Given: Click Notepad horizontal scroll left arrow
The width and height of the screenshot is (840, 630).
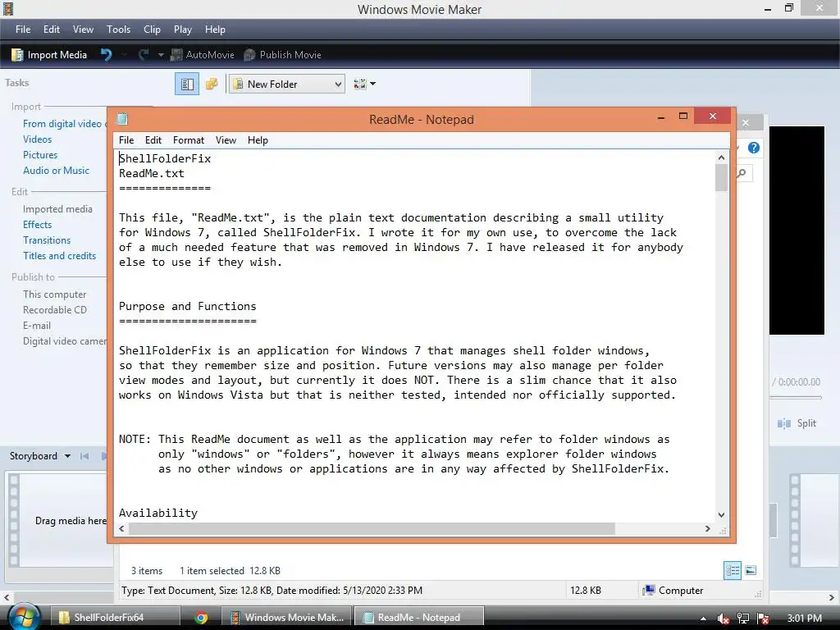Looking at the screenshot, I should pos(121,529).
